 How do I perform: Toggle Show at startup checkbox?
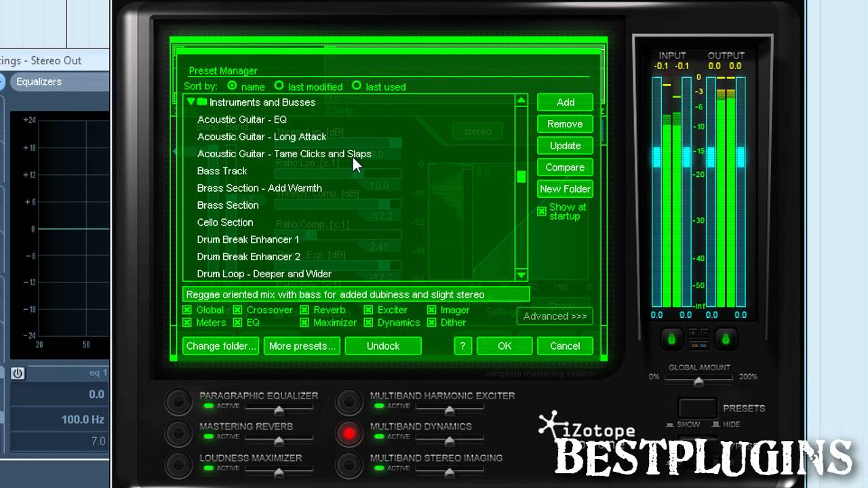click(542, 211)
